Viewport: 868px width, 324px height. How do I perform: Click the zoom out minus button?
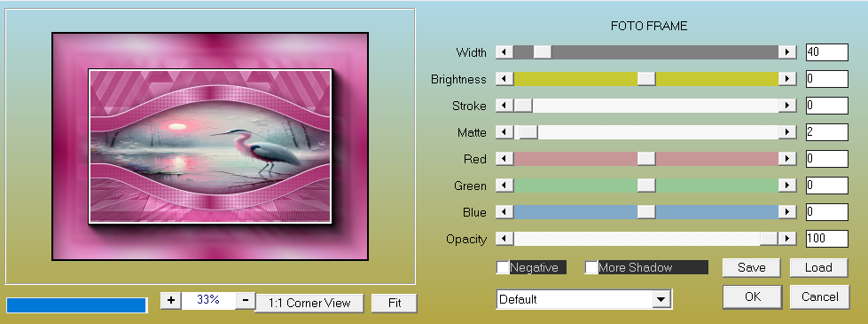point(246,300)
